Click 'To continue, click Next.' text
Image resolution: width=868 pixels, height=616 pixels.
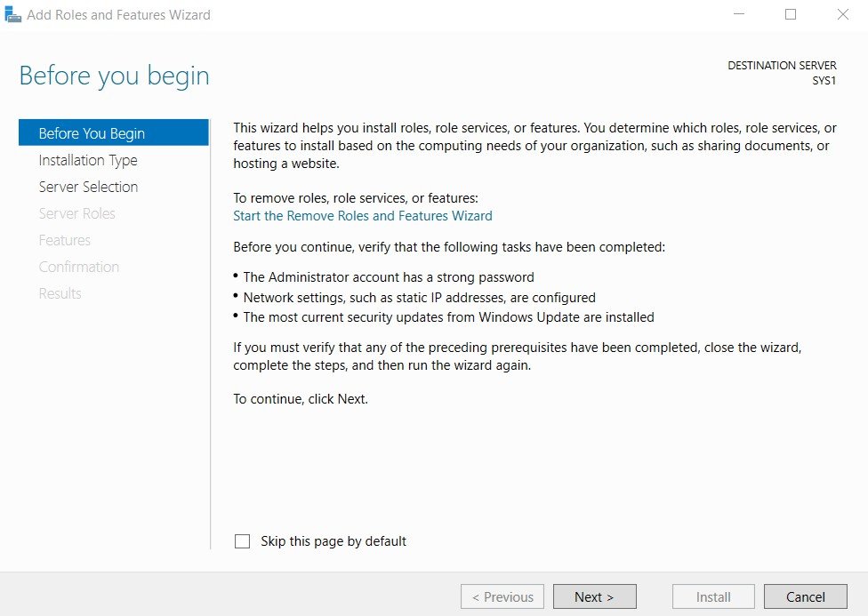(x=301, y=399)
